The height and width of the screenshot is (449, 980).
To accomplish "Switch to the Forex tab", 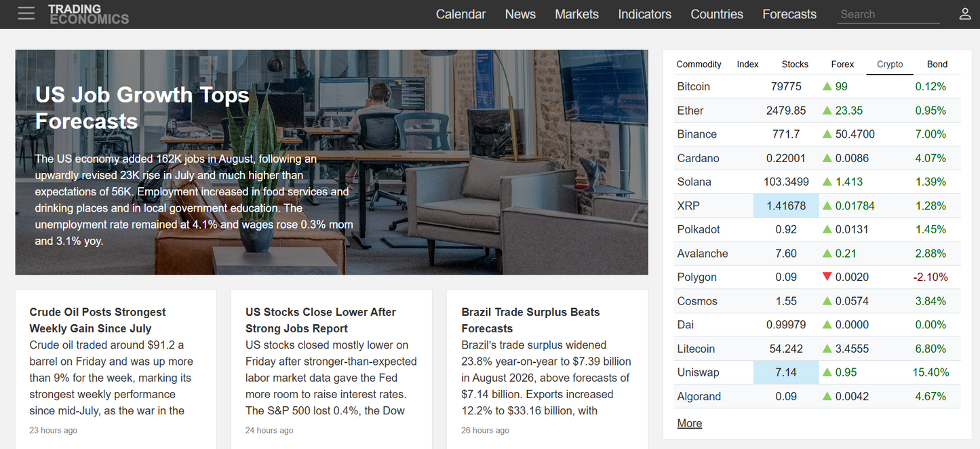I will (842, 64).
